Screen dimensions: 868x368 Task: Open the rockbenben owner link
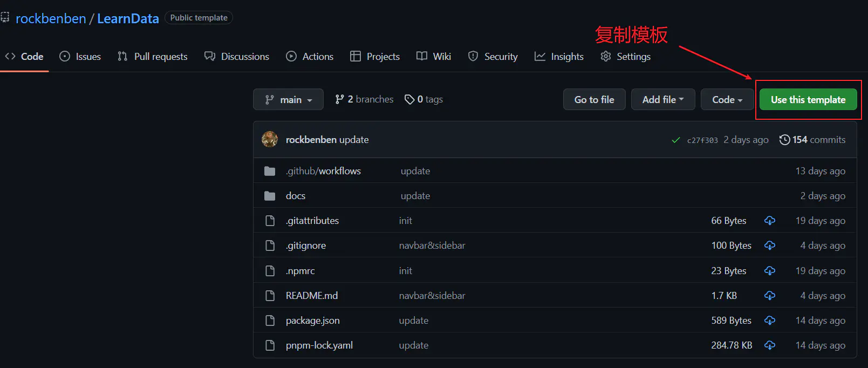(51, 18)
